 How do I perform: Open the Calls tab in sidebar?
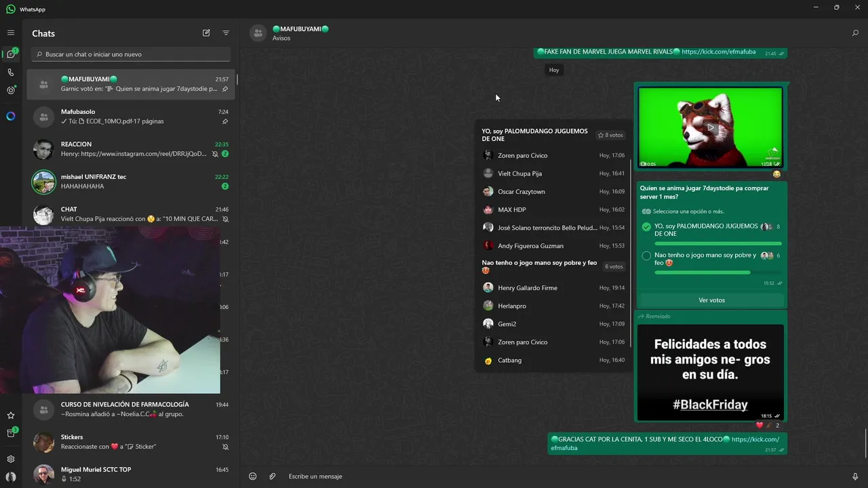coord(11,72)
